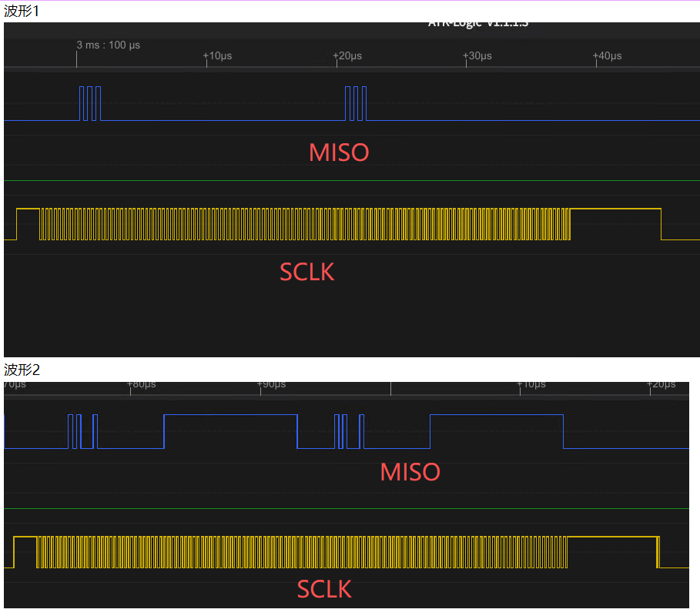The height and width of the screenshot is (616, 700).
Task: Click the second blue MISO pulse burst in waveform 1
Action: pyautogui.click(x=355, y=103)
